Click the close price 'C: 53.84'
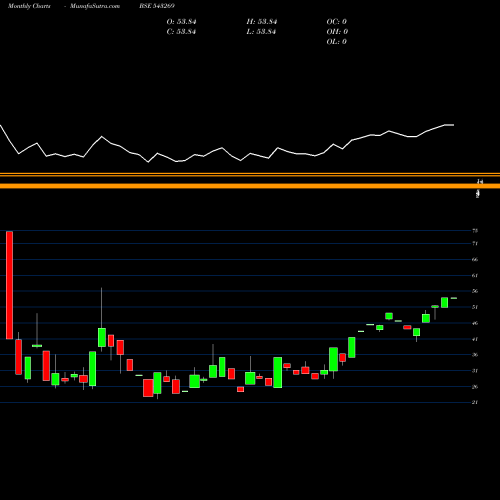 click(x=181, y=32)
